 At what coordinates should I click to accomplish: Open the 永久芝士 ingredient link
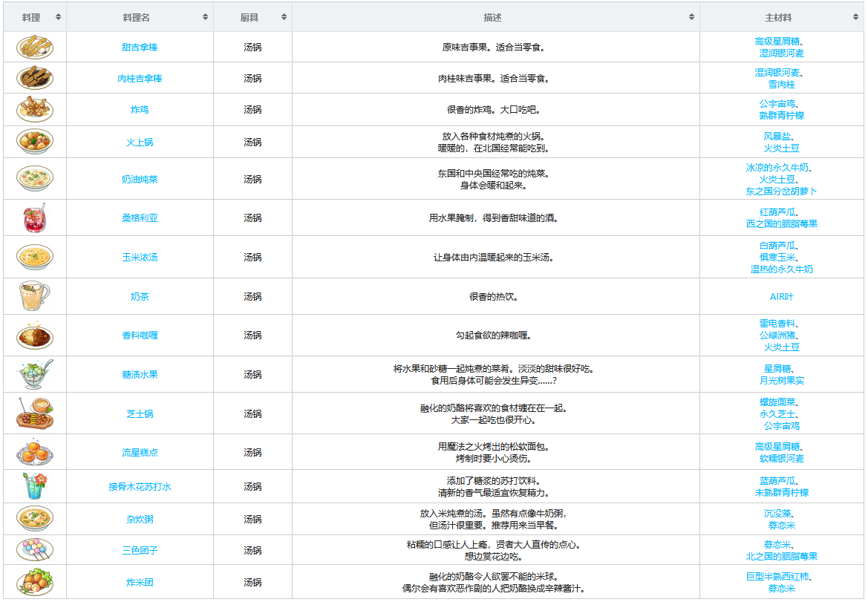coord(777,413)
